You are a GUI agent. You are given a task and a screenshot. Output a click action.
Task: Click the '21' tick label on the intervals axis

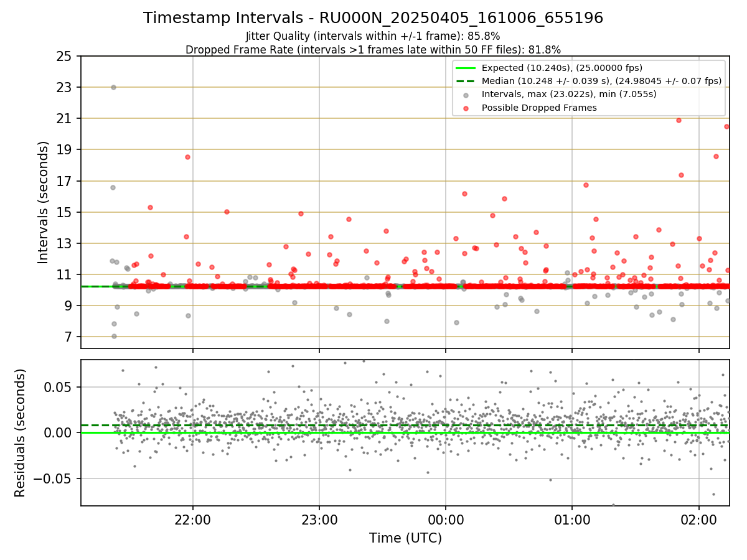point(64,118)
